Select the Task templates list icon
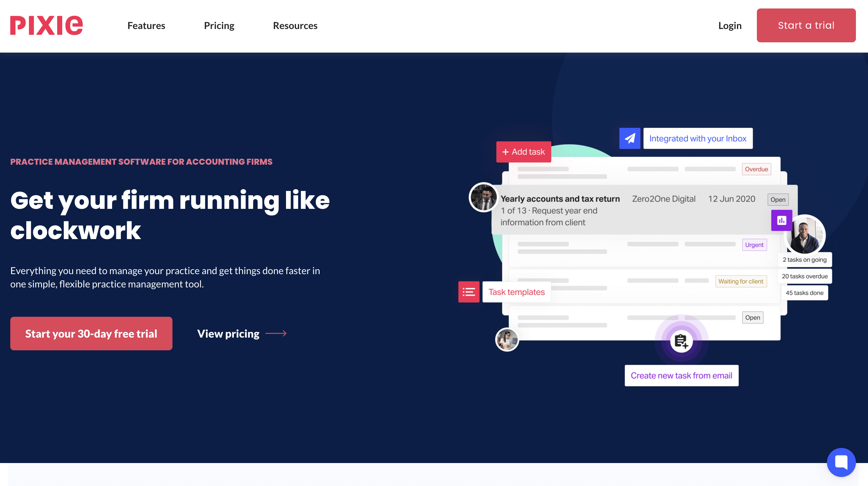The width and height of the screenshot is (868, 486). [469, 292]
